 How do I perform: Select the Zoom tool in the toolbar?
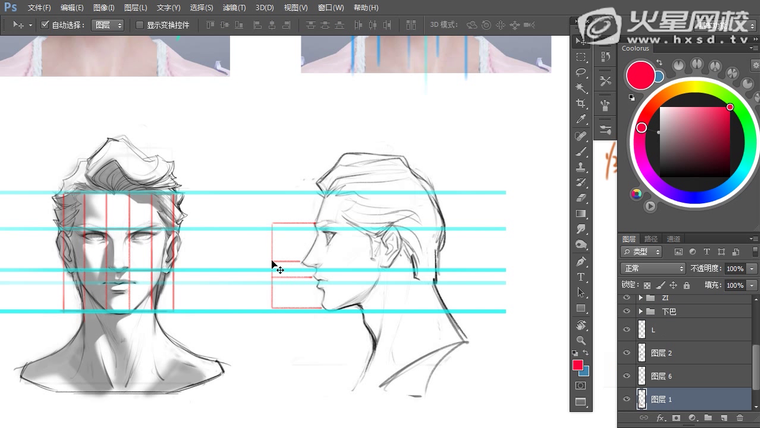click(581, 340)
